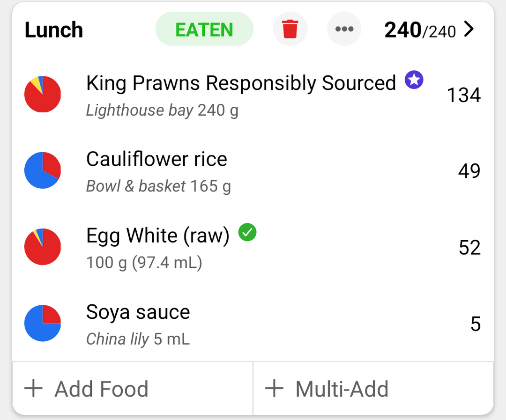
Task: Click the purple star badge on King Prawns
Action: click(x=414, y=80)
